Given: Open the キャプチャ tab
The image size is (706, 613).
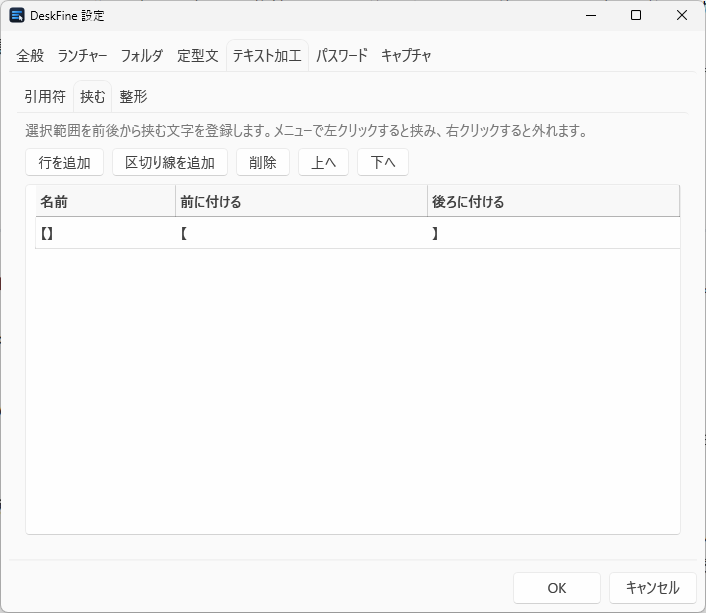Looking at the screenshot, I should (x=406, y=56).
